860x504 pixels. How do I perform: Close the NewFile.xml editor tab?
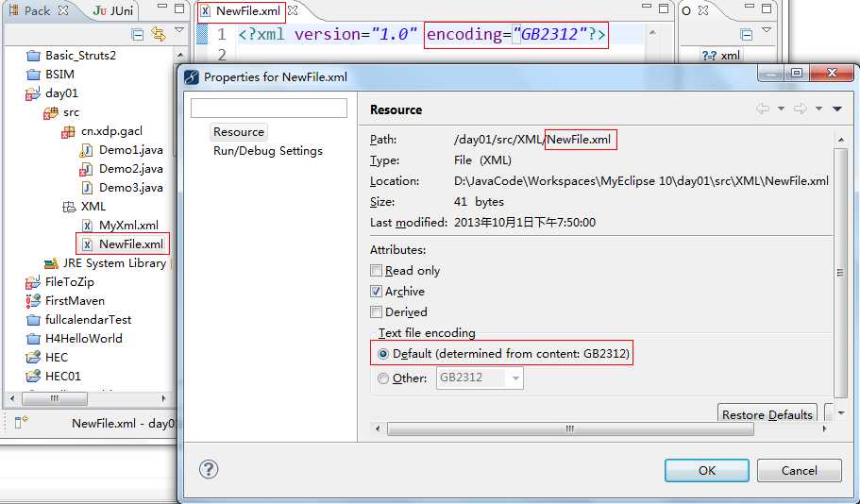(293, 10)
